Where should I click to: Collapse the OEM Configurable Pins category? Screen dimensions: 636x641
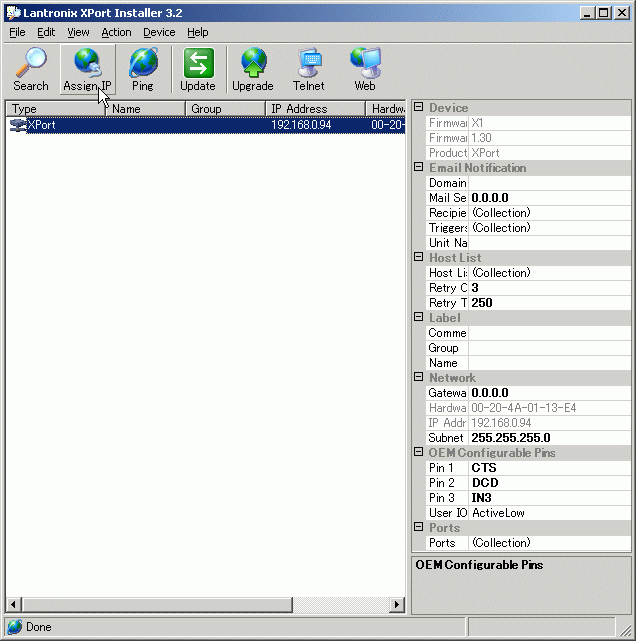click(418, 452)
